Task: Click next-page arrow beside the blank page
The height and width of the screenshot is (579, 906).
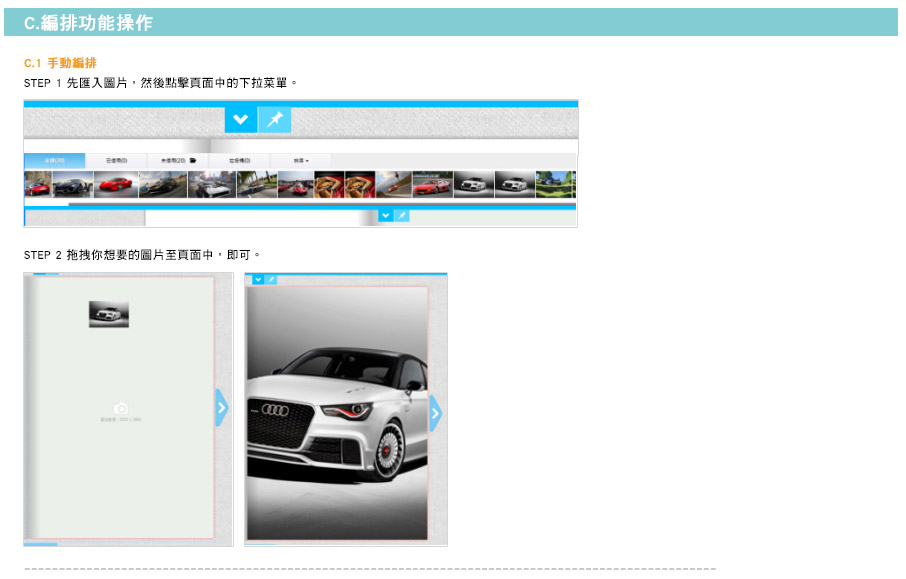Action: tap(221, 408)
